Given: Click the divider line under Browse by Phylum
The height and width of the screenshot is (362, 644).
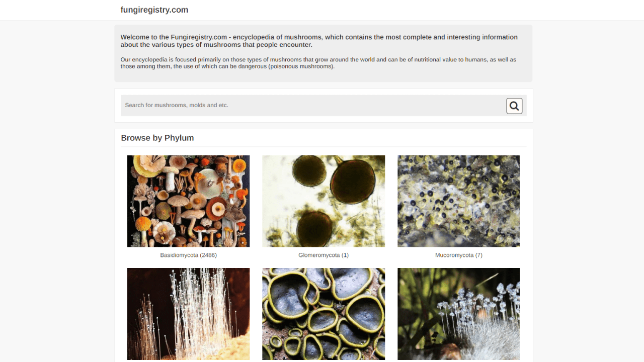Looking at the screenshot, I should (x=324, y=147).
